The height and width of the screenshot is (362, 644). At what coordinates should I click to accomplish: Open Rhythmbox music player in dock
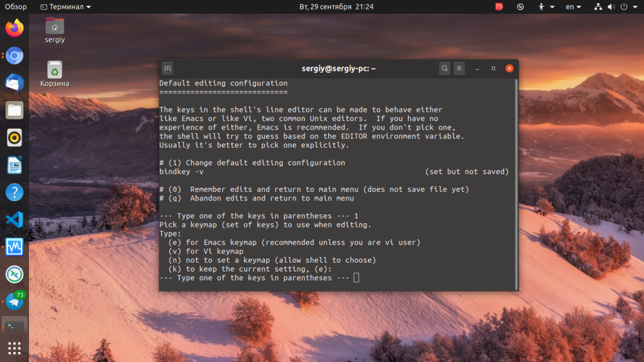14,138
